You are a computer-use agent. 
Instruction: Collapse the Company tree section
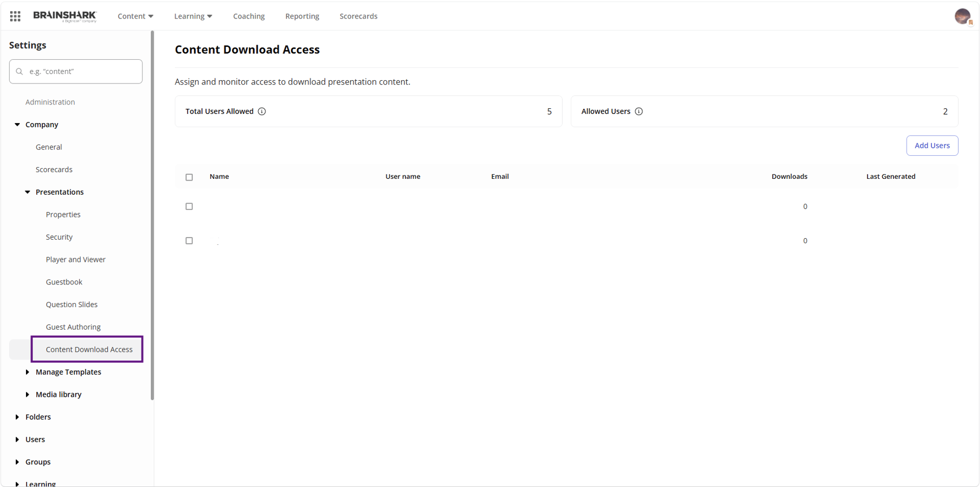click(18, 125)
